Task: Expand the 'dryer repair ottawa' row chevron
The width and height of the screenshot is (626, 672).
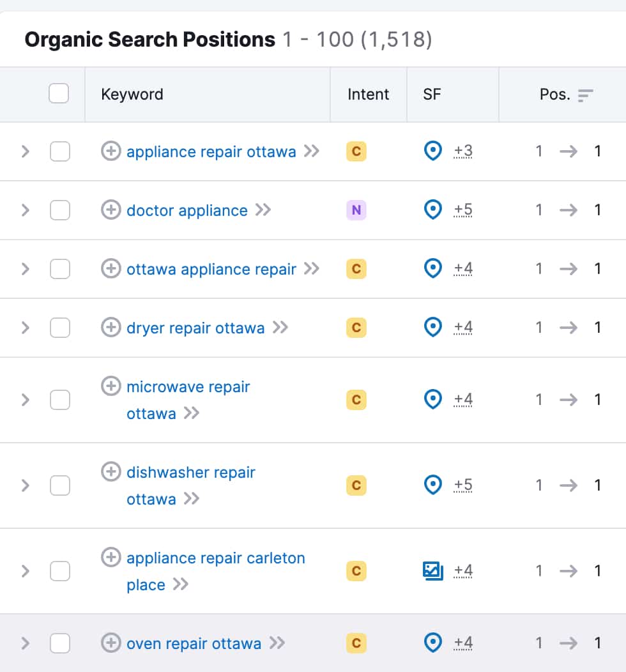Action: (x=26, y=328)
